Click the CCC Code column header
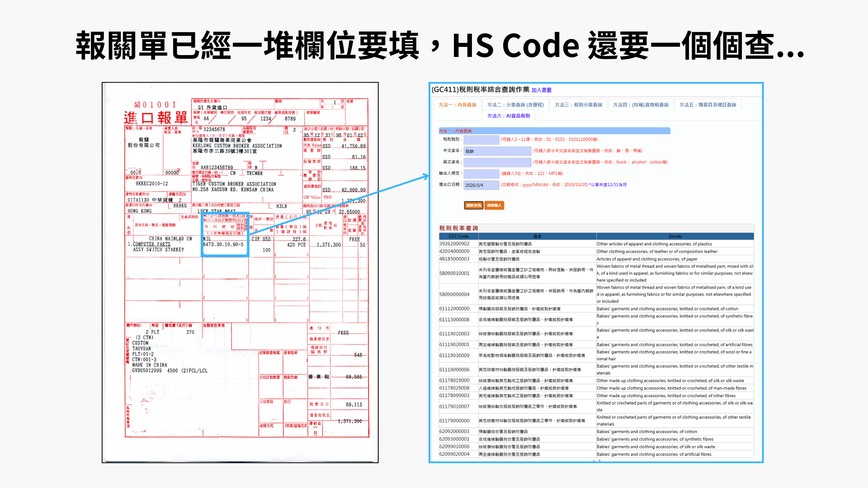The image size is (868, 488). (458, 236)
